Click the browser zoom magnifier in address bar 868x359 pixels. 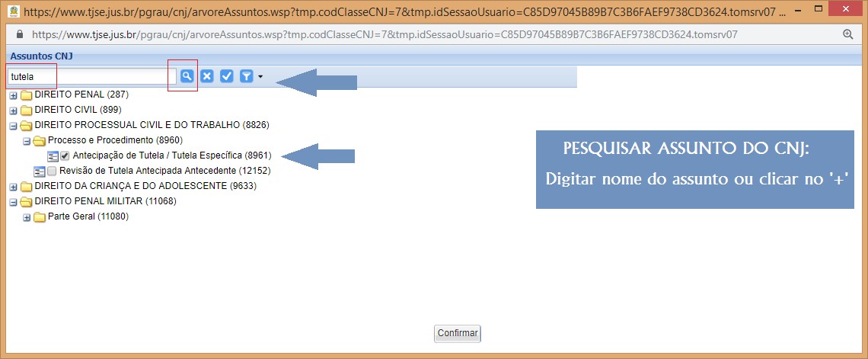coord(847,35)
